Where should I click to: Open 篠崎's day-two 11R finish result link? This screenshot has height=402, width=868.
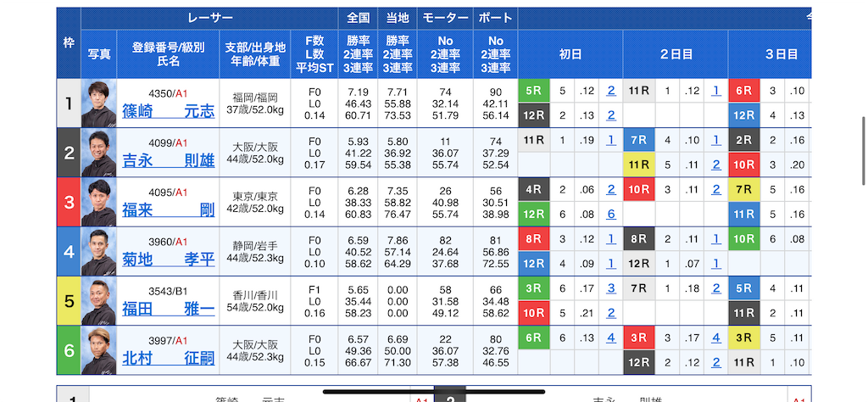[x=715, y=92]
